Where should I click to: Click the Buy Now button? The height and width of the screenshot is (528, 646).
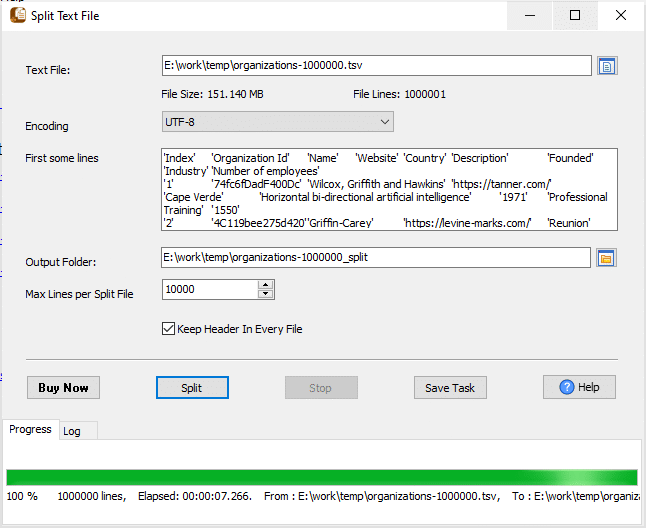tap(63, 388)
